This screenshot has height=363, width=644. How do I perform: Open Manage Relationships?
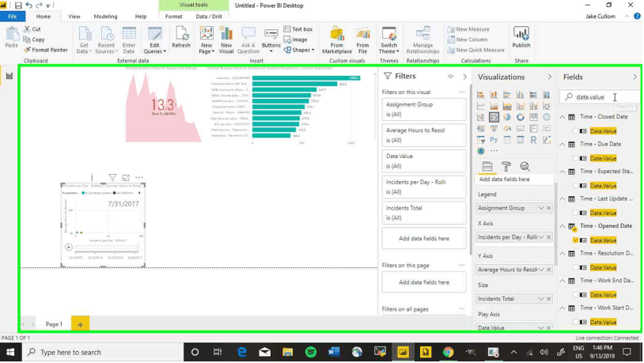coord(422,40)
